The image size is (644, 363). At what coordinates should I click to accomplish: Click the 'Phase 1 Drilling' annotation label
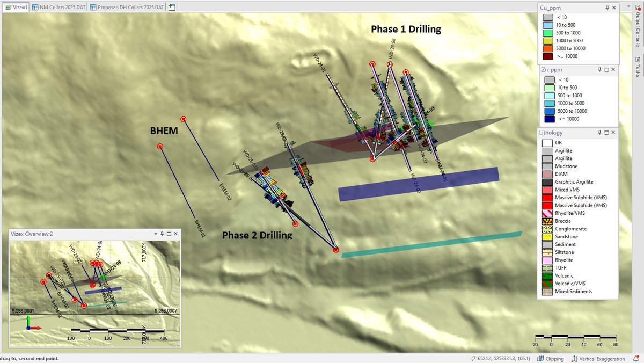pos(406,30)
